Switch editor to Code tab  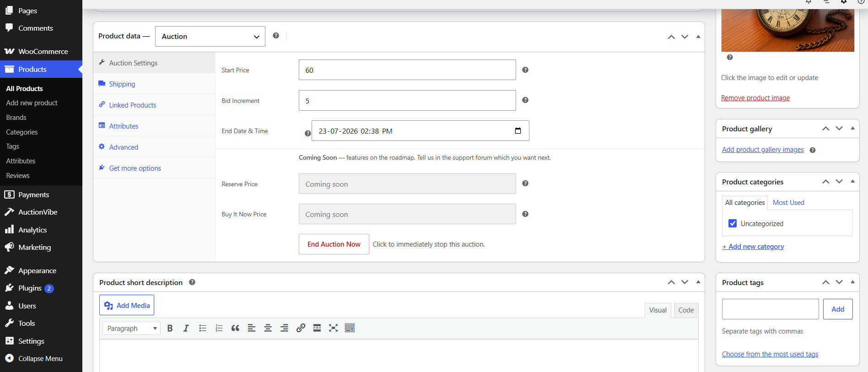pyautogui.click(x=686, y=310)
